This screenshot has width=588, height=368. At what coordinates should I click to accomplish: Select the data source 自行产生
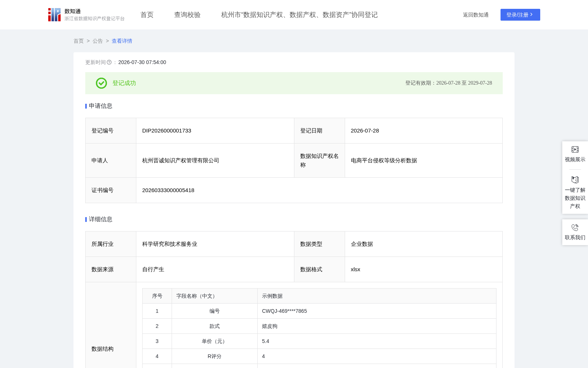pyautogui.click(x=153, y=269)
